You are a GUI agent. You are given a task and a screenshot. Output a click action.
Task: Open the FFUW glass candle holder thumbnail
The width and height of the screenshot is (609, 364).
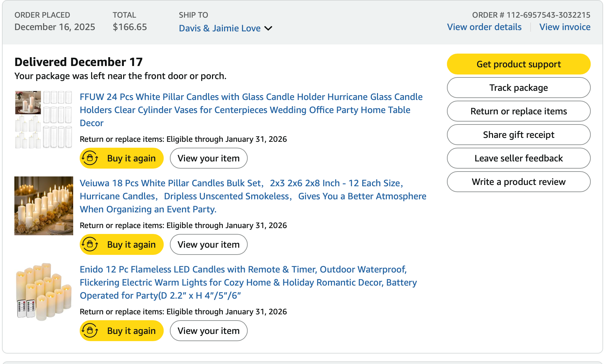point(43,120)
